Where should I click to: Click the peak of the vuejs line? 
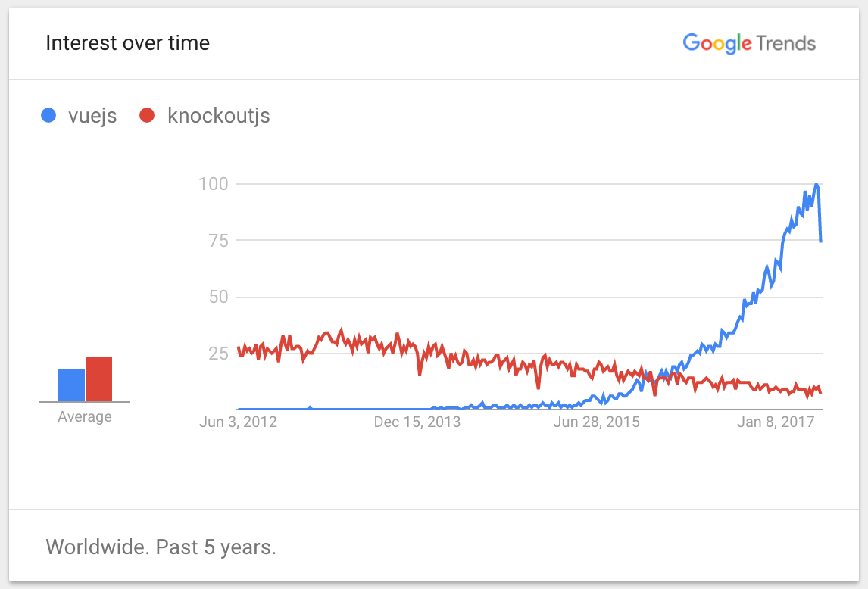pyautogui.click(x=816, y=185)
